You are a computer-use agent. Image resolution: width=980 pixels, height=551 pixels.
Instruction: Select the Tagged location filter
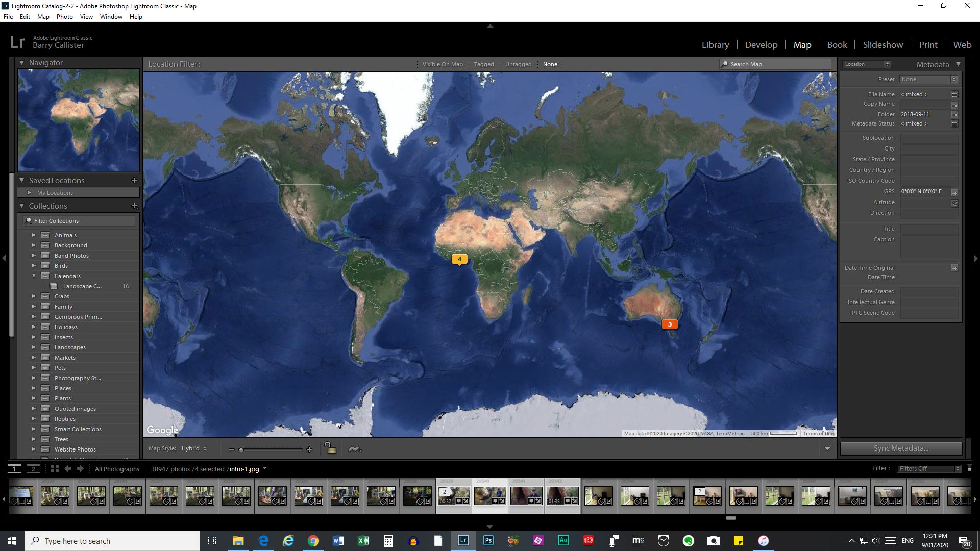click(483, 64)
